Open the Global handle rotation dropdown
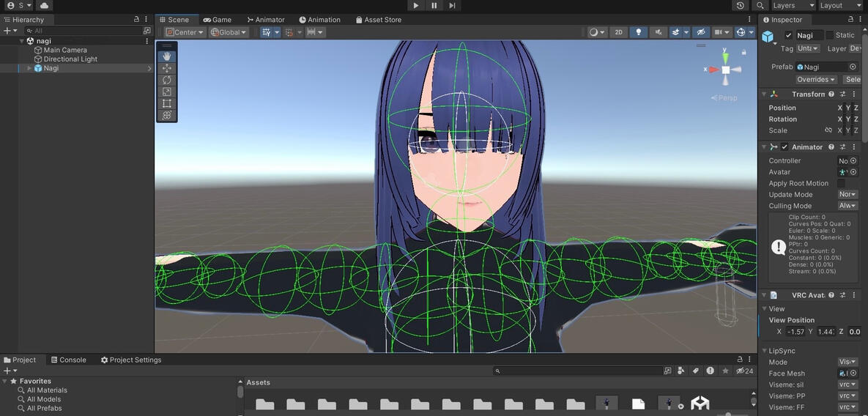 [x=229, y=32]
